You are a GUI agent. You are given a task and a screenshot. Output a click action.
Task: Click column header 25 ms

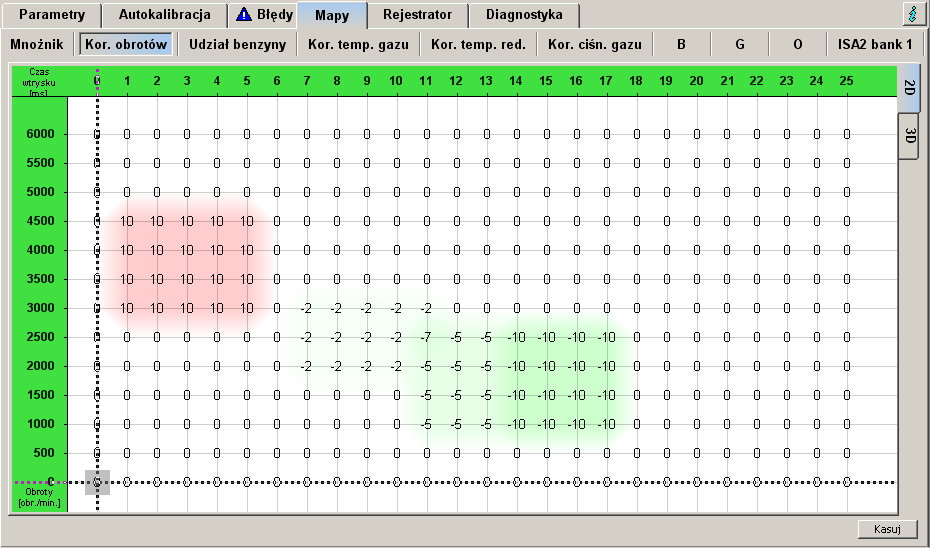846,81
